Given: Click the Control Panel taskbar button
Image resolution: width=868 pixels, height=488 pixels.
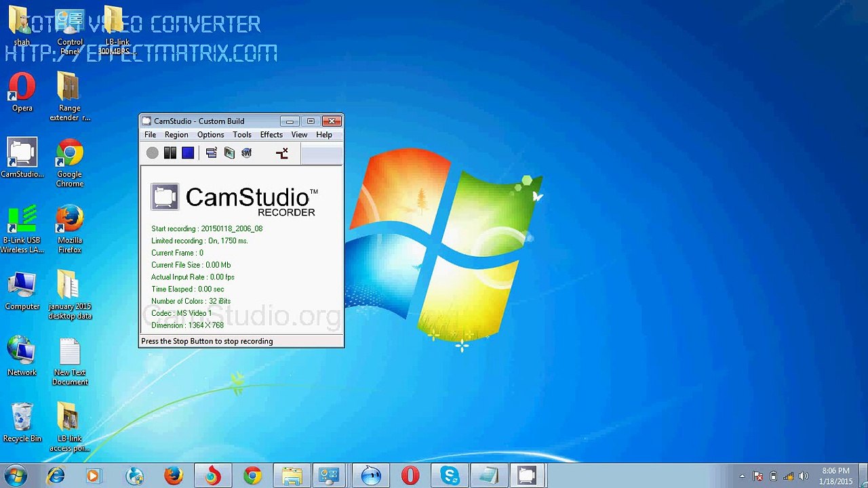Looking at the screenshot, I should (x=330, y=476).
